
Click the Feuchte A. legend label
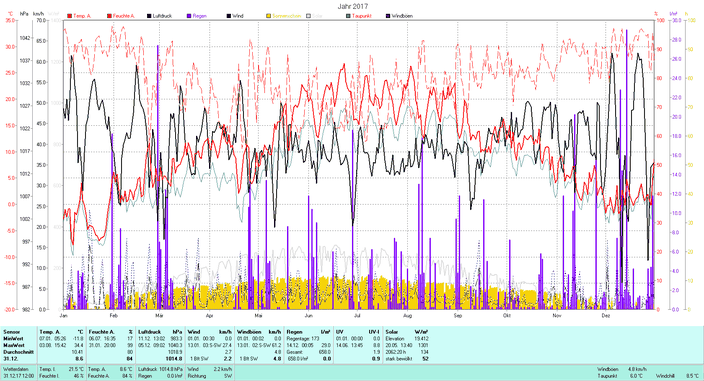[124, 16]
